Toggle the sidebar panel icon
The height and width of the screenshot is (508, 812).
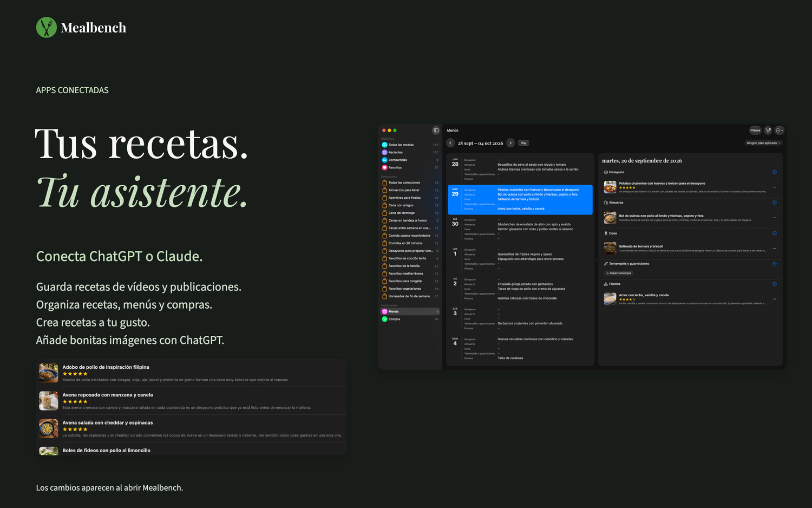(436, 131)
